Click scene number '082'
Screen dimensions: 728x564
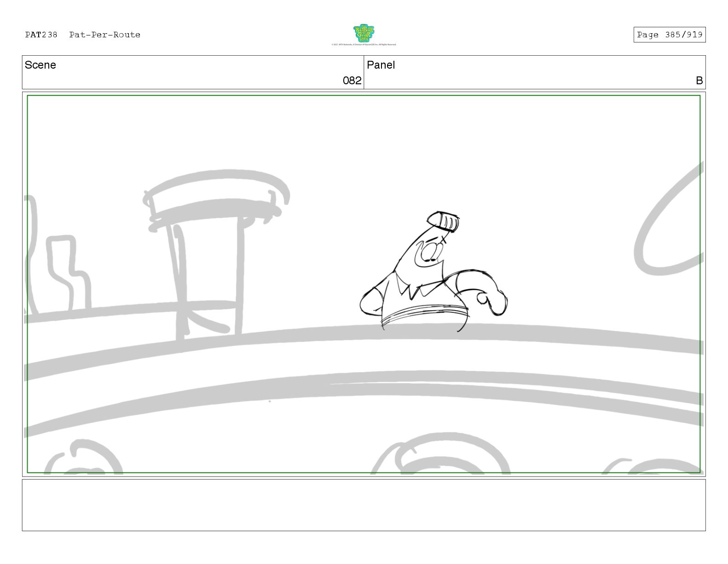coord(352,81)
